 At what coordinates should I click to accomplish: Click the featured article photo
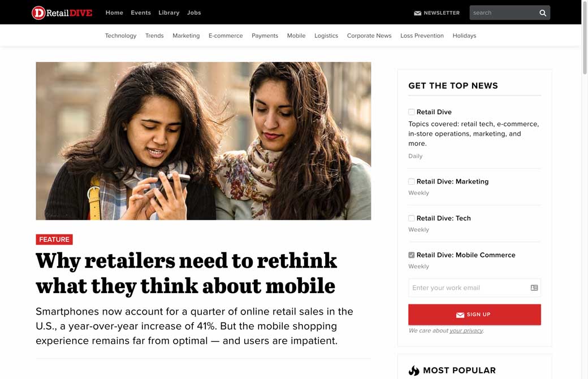203,141
